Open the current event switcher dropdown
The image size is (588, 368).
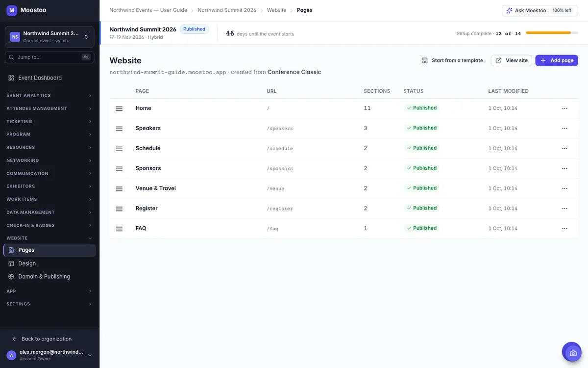coord(49,37)
